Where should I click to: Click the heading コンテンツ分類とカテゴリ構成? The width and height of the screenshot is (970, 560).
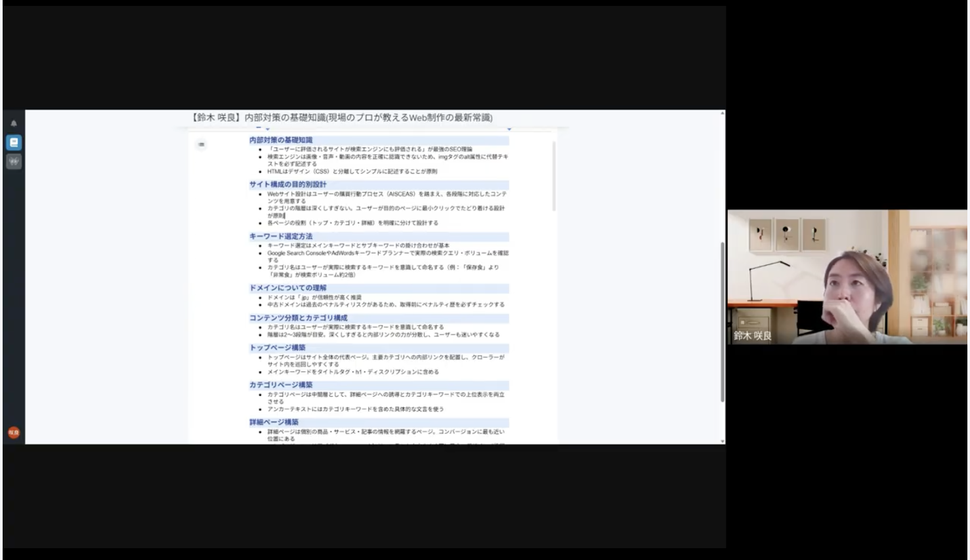298,317
